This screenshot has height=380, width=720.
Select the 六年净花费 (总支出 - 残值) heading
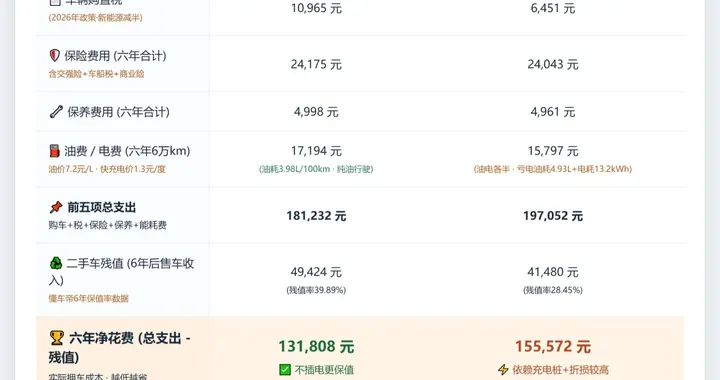pos(120,348)
